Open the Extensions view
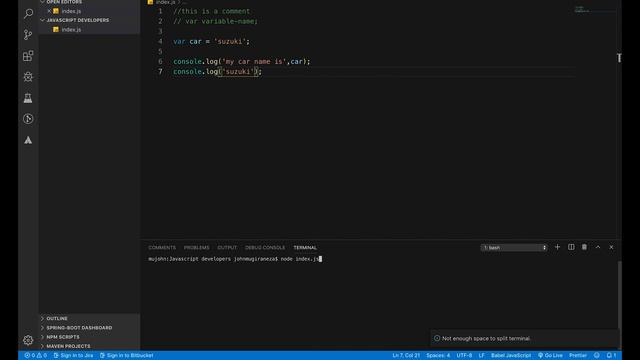The height and width of the screenshot is (360, 640). pos(28,56)
